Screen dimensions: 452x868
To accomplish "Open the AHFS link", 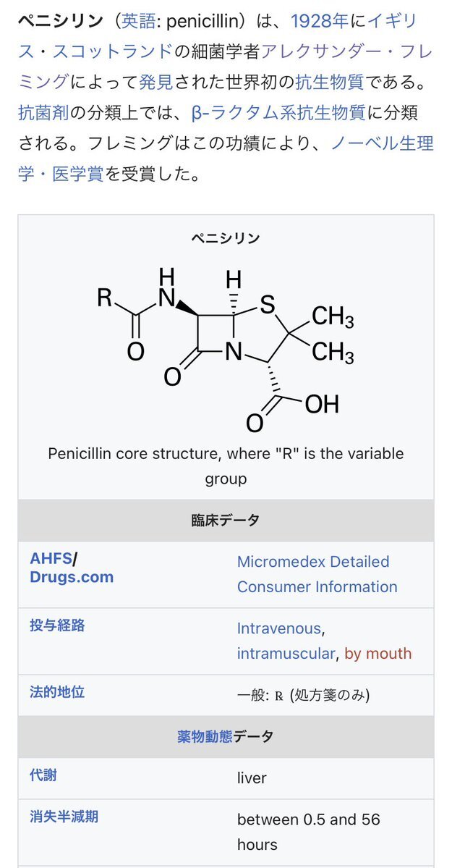I will pyautogui.click(x=51, y=559).
